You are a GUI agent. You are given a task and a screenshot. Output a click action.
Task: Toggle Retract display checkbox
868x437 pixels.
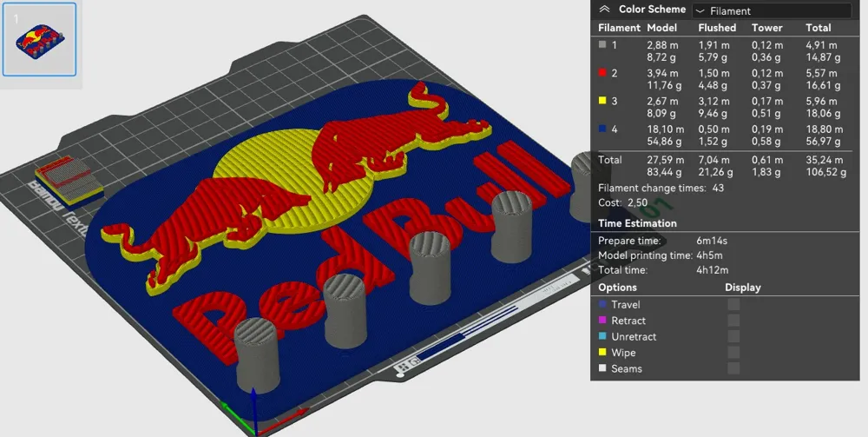point(733,320)
